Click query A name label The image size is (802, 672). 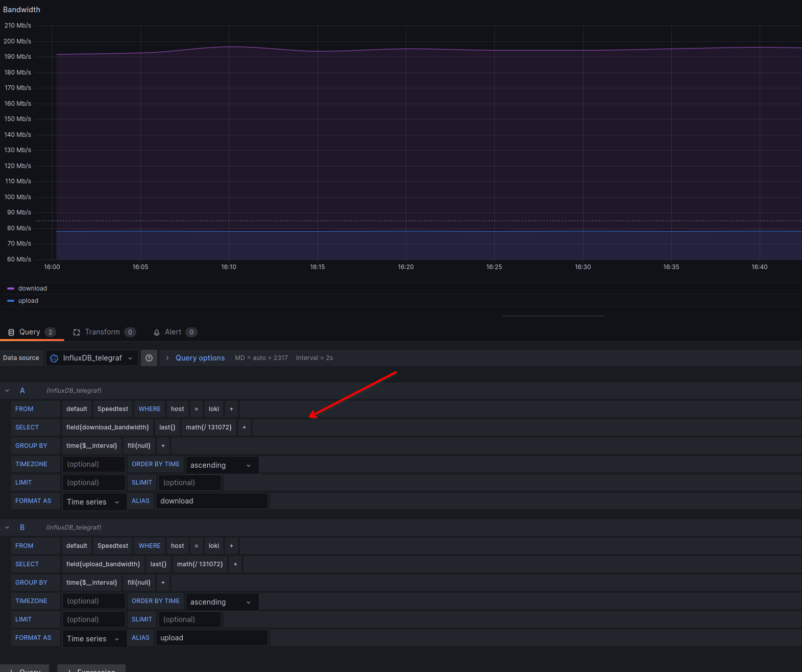pos(22,391)
